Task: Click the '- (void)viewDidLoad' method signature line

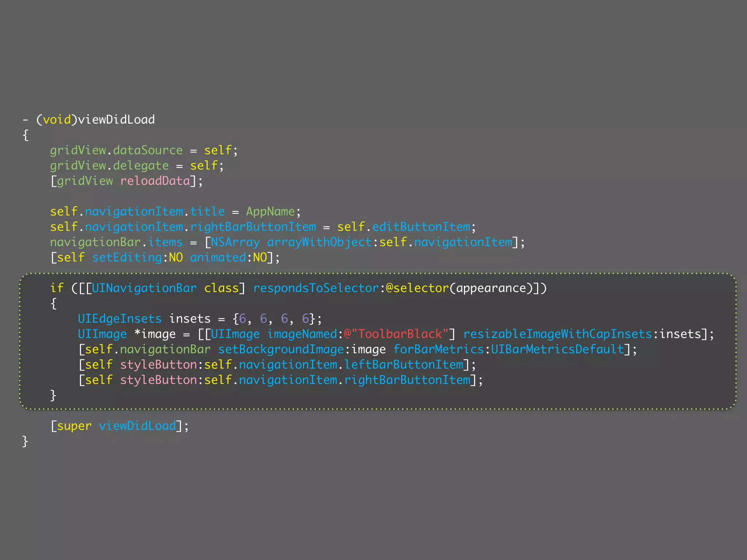Action: (89, 120)
